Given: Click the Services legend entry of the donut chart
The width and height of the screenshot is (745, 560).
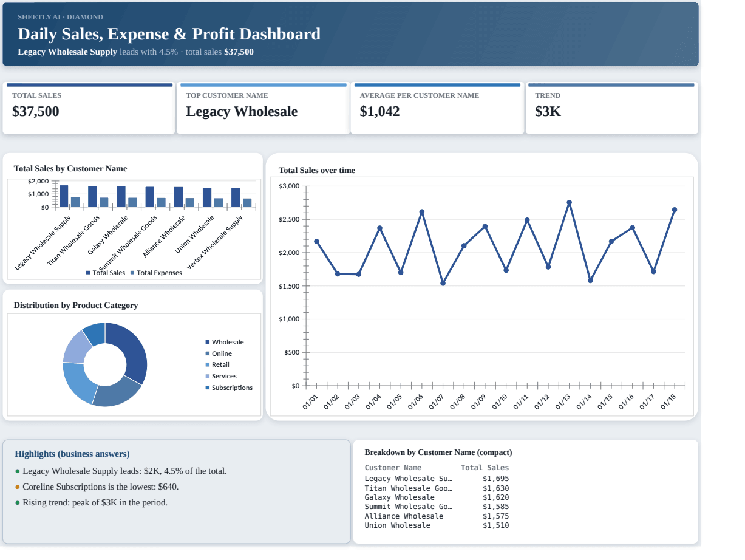Looking at the screenshot, I should point(221,376).
